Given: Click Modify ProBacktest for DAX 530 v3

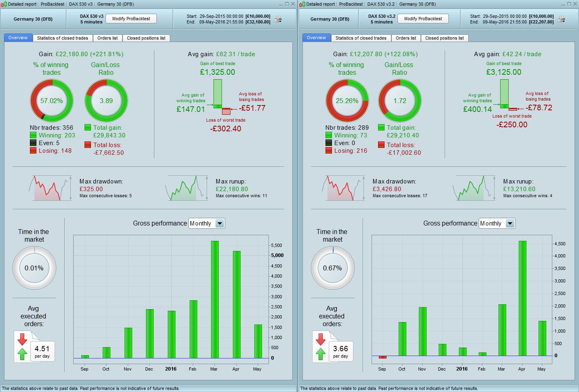Looking at the screenshot, I should coord(131,19).
